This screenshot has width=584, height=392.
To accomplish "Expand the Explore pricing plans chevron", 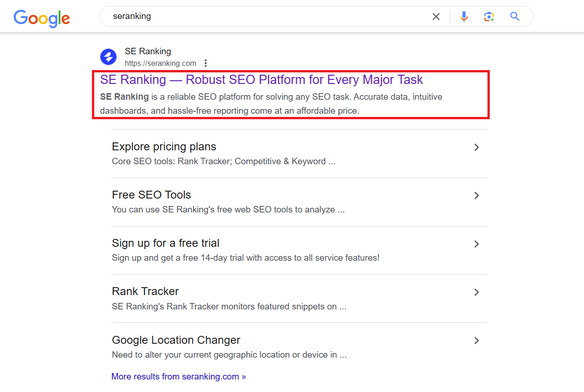I will tap(476, 148).
